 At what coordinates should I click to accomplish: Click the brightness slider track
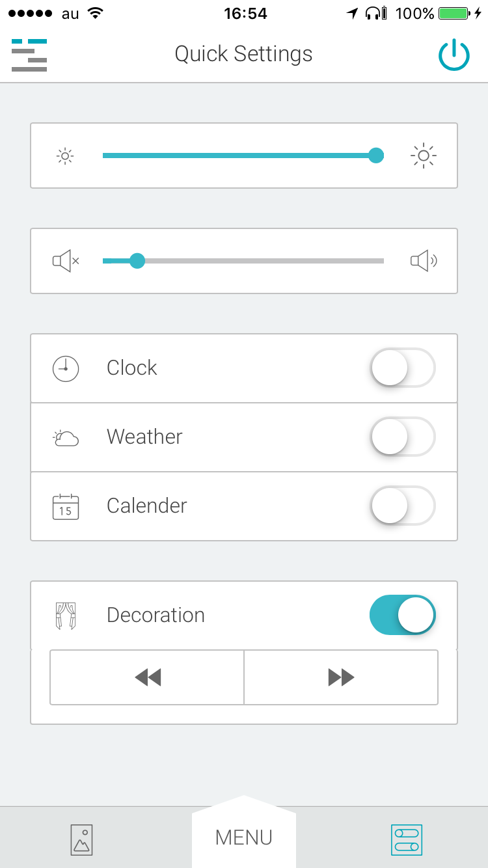coord(241,156)
